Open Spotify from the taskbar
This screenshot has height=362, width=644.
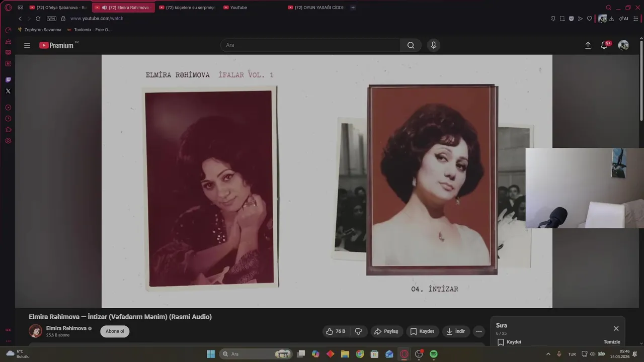click(434, 354)
